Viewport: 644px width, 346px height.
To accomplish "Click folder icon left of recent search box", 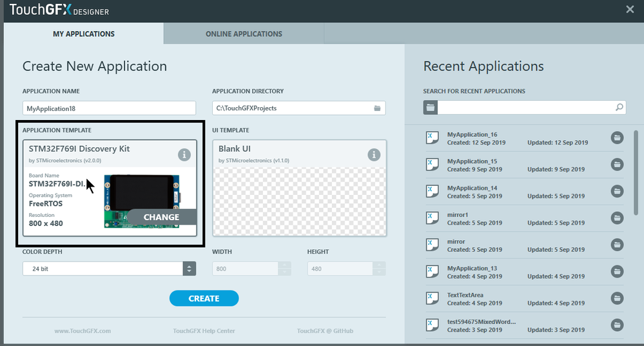I will pyautogui.click(x=431, y=107).
